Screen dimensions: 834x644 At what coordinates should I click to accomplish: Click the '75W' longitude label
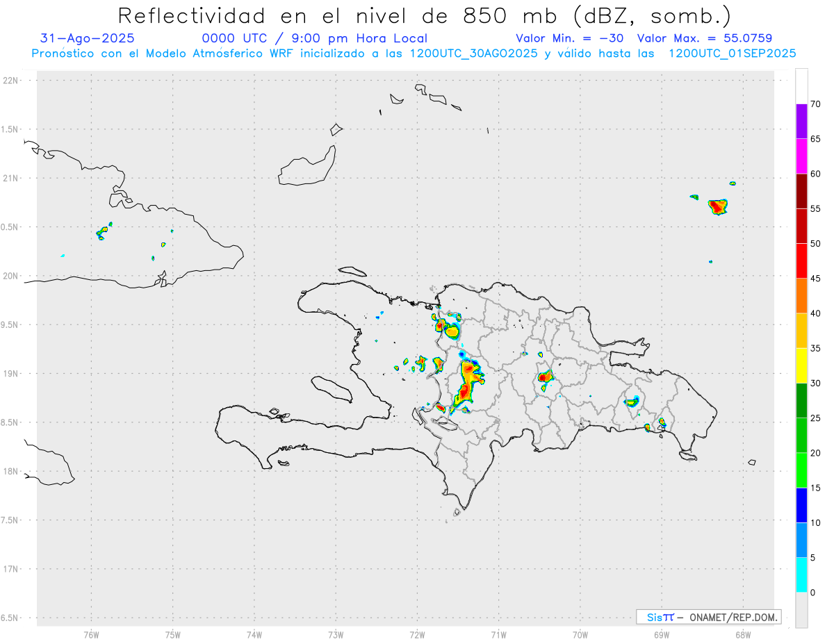tap(173, 634)
